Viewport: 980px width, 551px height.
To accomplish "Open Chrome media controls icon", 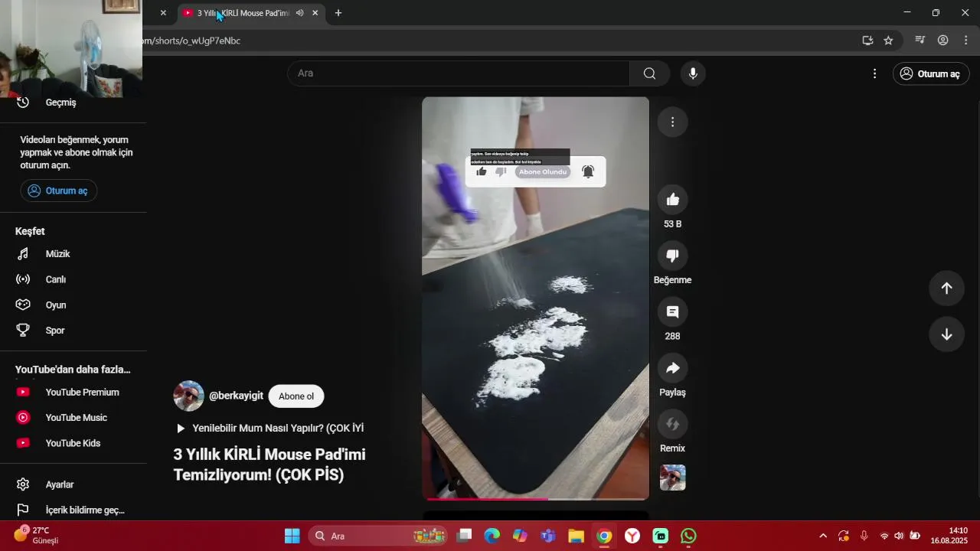I will 920,41.
